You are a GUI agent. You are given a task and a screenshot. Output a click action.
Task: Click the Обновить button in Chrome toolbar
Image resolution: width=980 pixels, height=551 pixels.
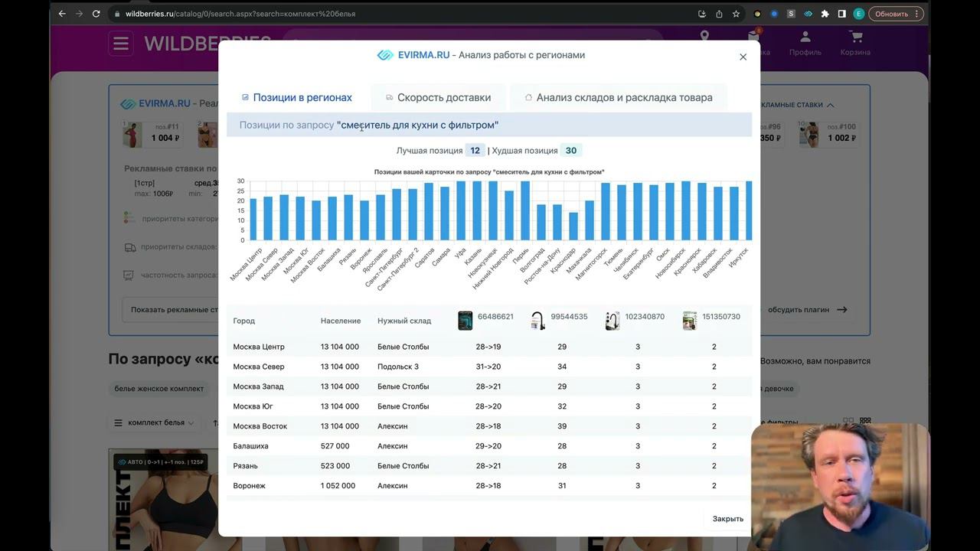pyautogui.click(x=891, y=14)
